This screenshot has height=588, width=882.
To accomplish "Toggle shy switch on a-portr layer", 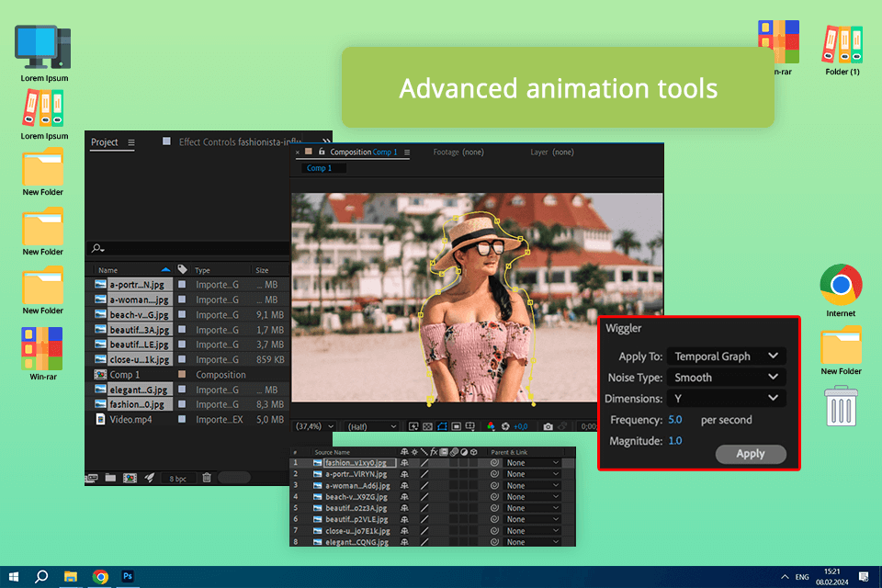I will pos(404,474).
